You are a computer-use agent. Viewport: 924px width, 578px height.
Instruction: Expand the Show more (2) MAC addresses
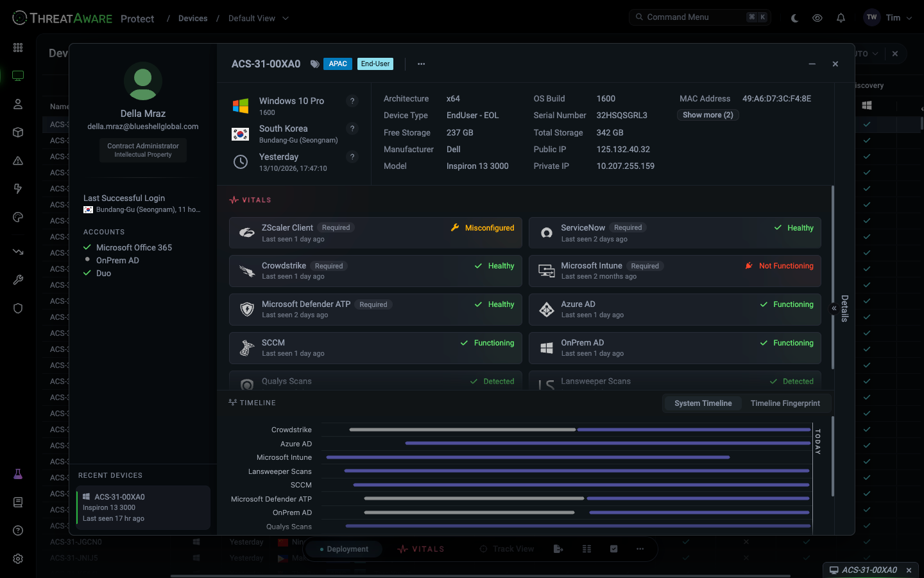(x=708, y=115)
